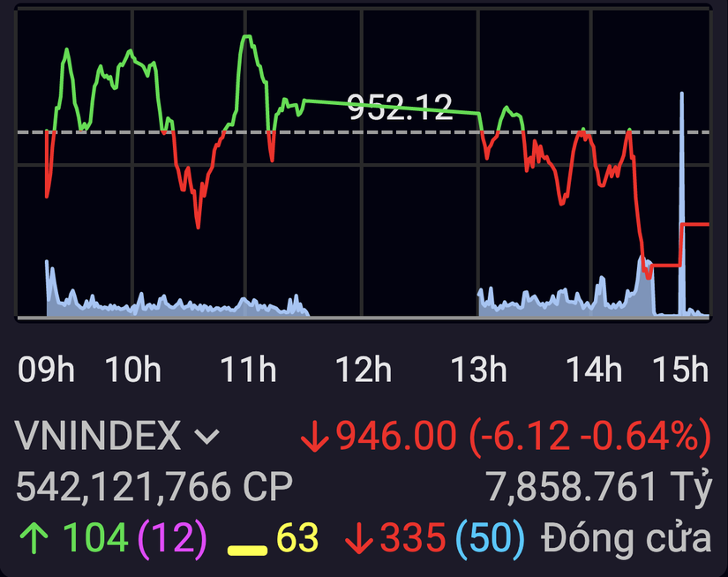Screen dimensions: 728x577
Task: Click the 10h time axis label
Action: click(x=133, y=370)
